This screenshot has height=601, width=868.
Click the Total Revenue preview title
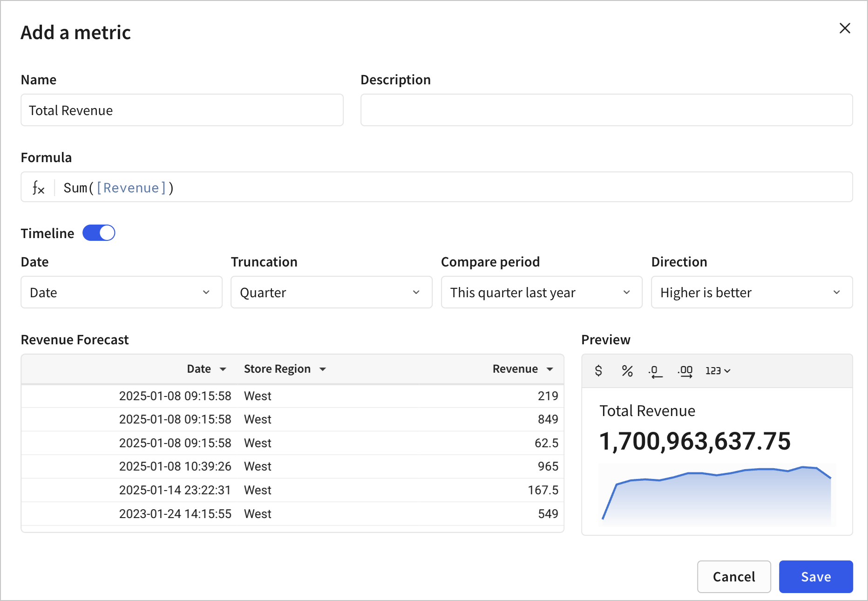[x=647, y=411]
